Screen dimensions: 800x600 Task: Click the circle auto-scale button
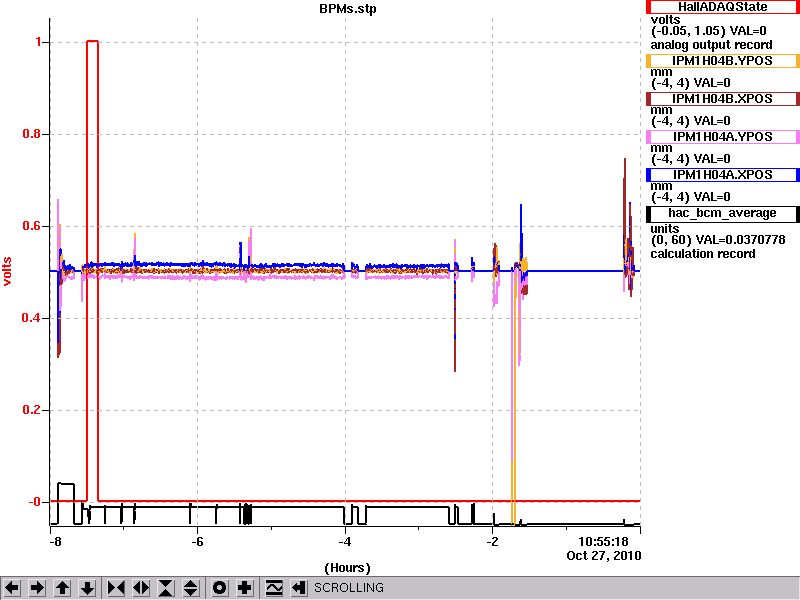click(x=220, y=588)
